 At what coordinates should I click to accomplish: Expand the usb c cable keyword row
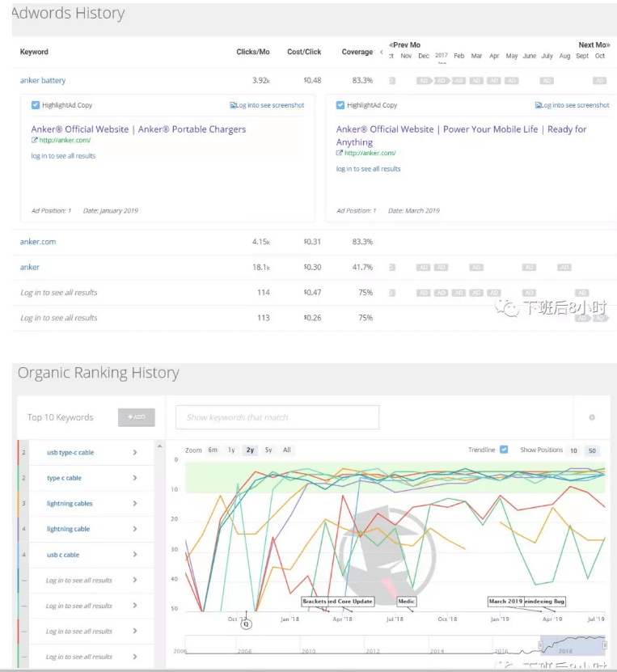135,555
